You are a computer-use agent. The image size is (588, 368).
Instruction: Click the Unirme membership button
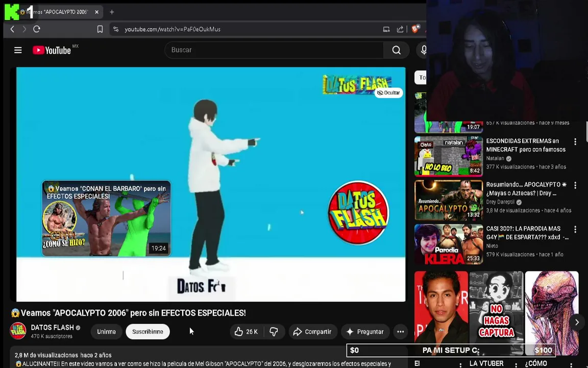107,332
